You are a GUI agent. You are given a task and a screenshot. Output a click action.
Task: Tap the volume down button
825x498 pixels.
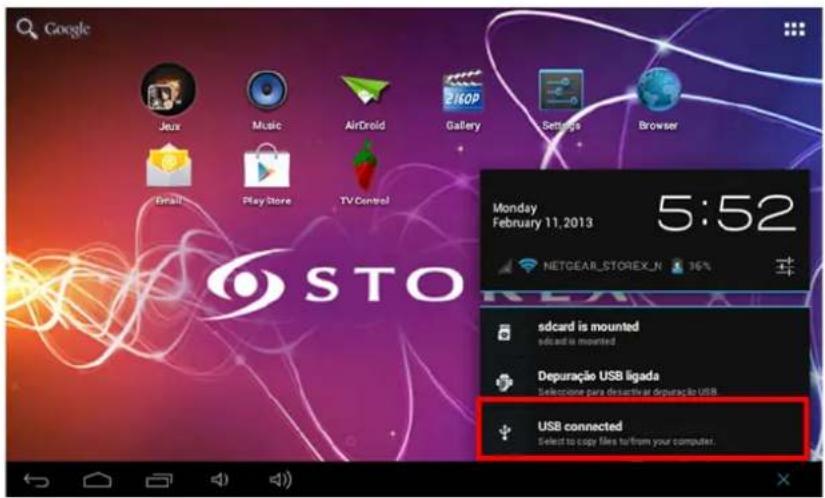[219, 480]
